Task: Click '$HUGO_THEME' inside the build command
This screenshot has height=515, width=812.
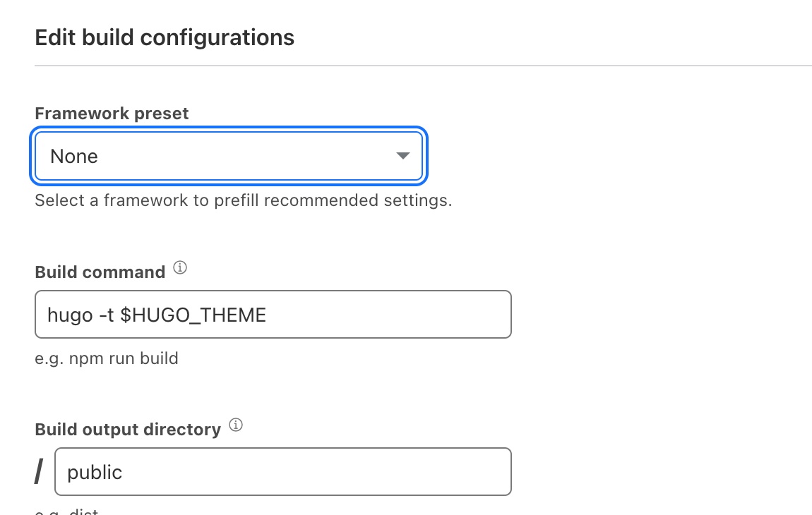Action: 193,315
